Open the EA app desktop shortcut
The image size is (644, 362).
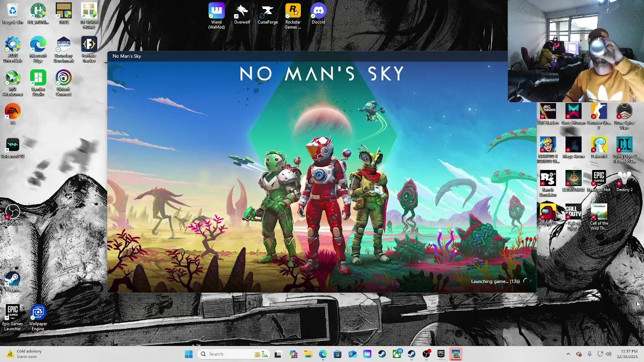click(13, 115)
